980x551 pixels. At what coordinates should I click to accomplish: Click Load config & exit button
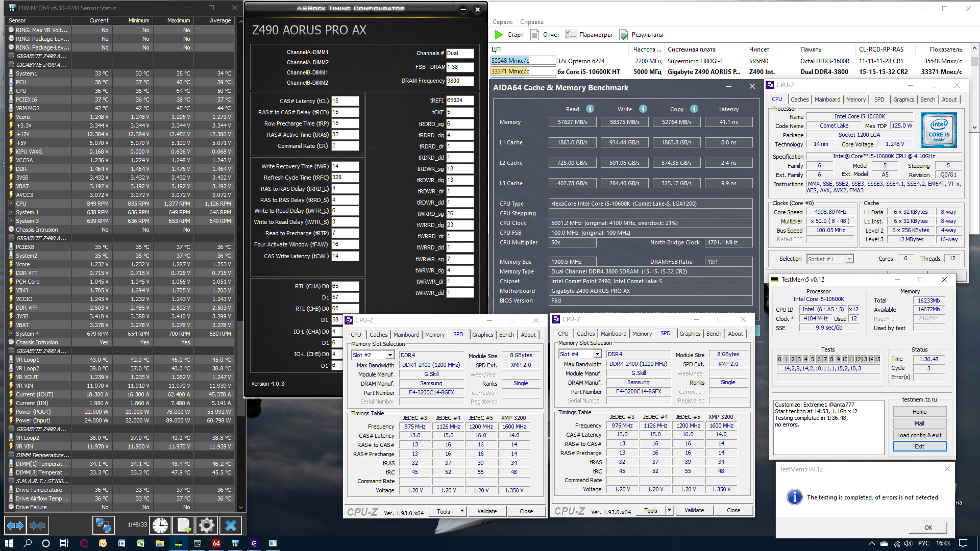tap(919, 435)
